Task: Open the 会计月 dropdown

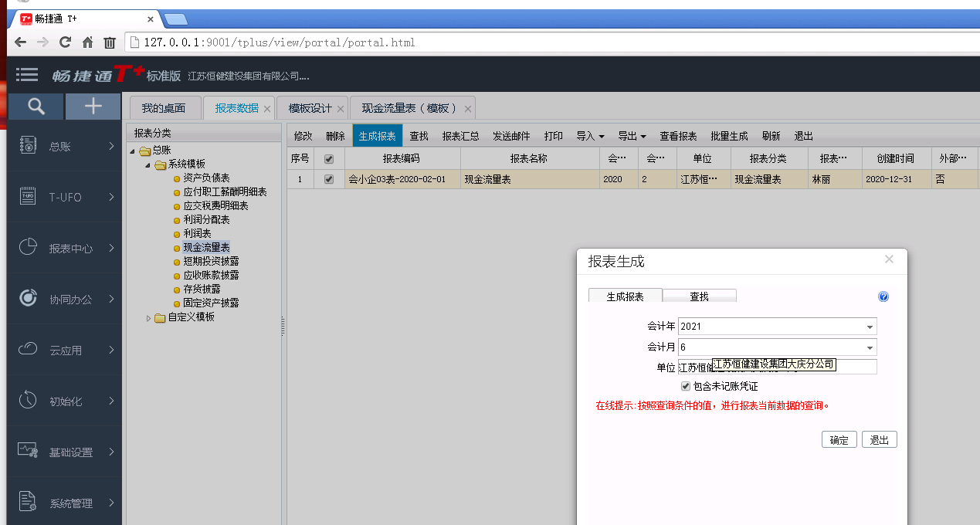Action: pos(870,347)
